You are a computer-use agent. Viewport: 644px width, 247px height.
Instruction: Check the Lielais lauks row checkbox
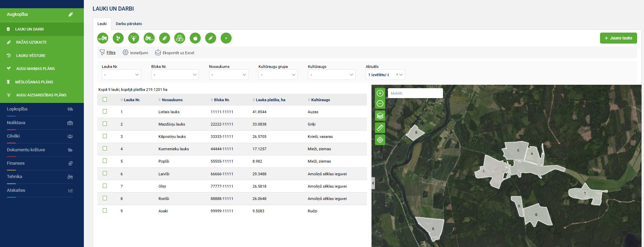point(105,111)
